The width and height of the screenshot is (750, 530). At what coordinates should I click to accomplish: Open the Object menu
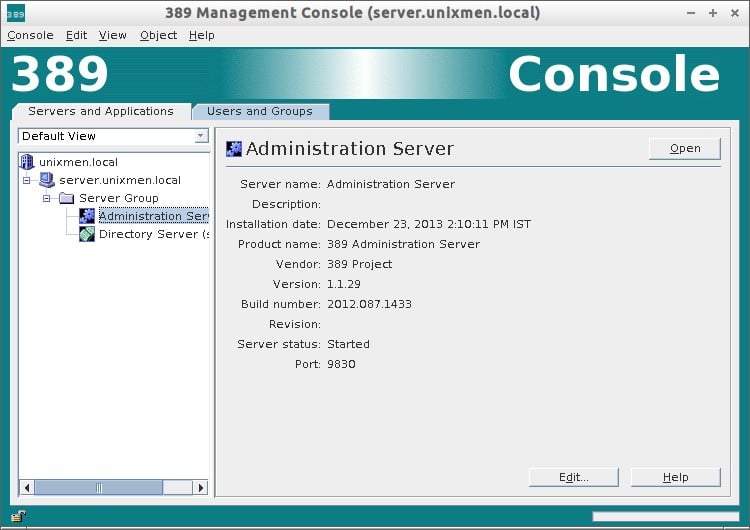158,35
